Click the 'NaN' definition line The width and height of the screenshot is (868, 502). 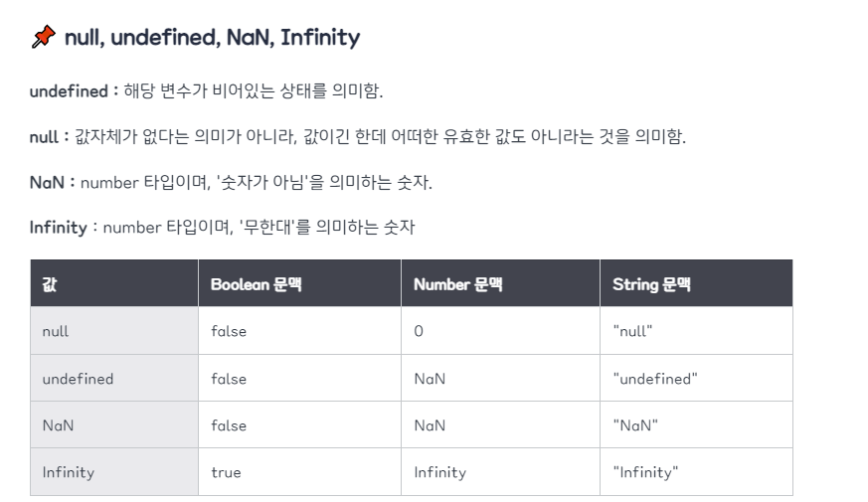(231, 182)
